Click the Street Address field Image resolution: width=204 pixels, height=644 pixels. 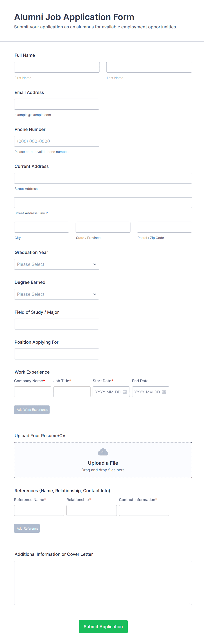click(x=103, y=178)
